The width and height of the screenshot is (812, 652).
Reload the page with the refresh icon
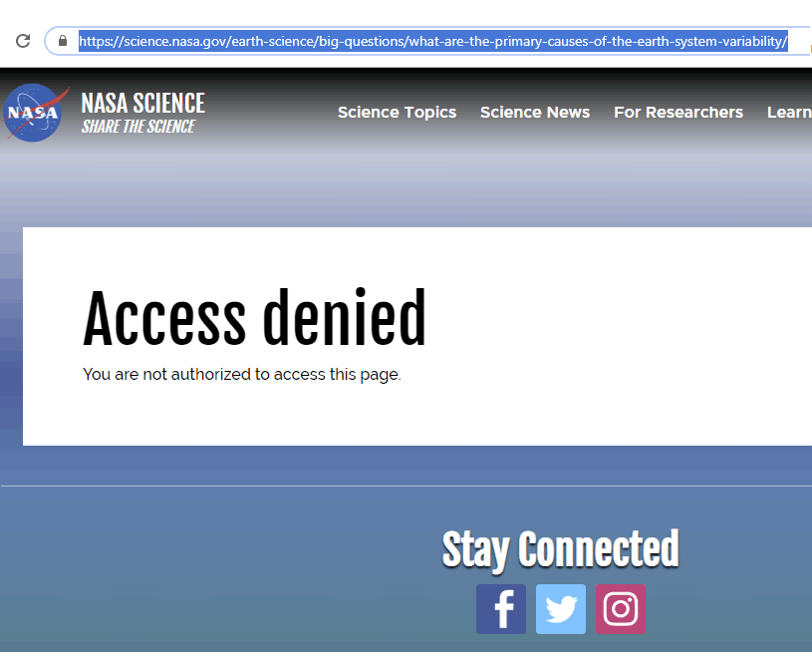click(x=23, y=41)
